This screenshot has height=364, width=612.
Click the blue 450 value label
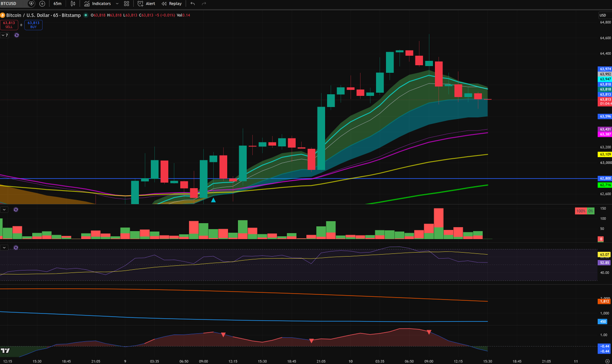click(603, 322)
